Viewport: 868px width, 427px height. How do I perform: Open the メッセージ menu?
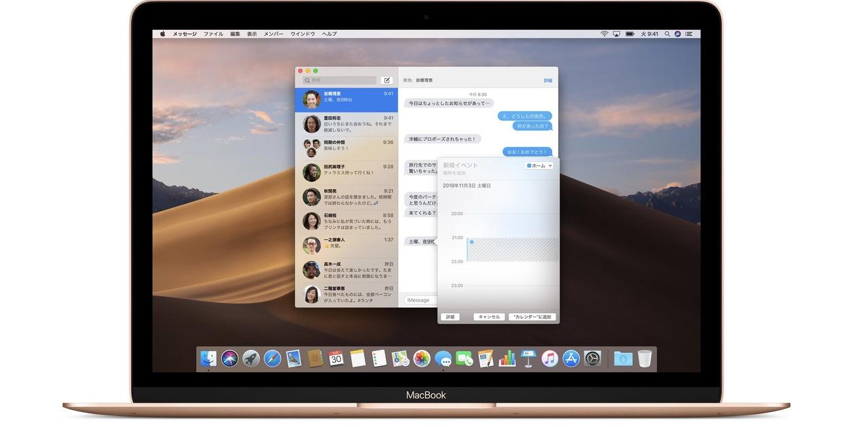pos(184,34)
